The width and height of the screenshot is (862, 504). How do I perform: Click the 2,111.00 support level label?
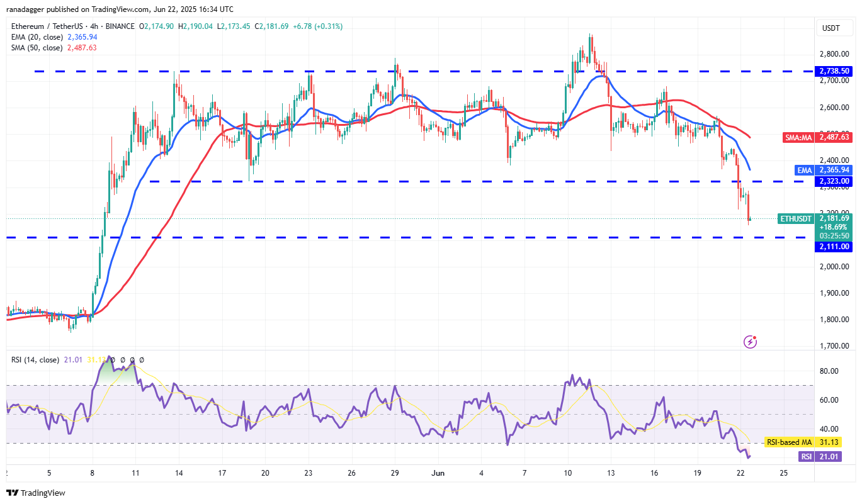(835, 247)
